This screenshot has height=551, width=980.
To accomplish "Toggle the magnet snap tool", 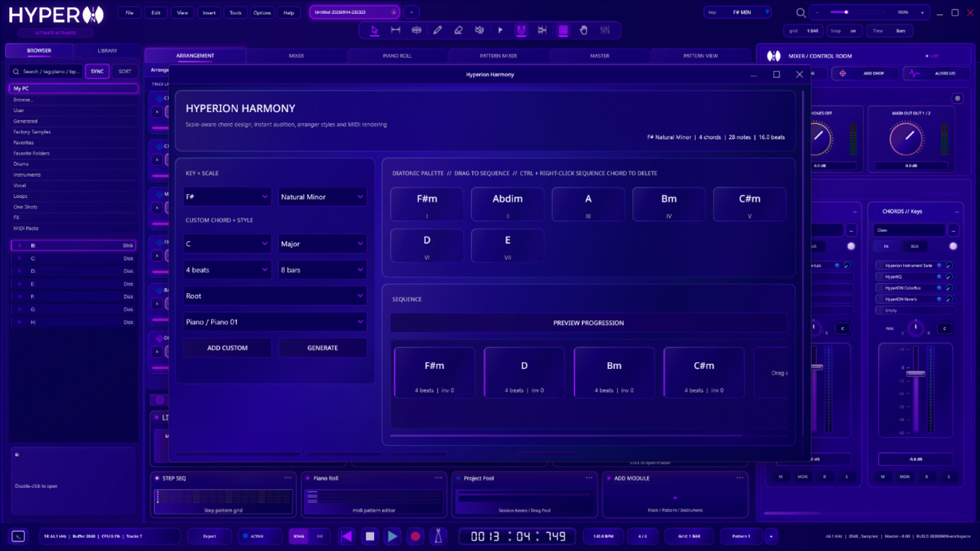I will pos(521,30).
